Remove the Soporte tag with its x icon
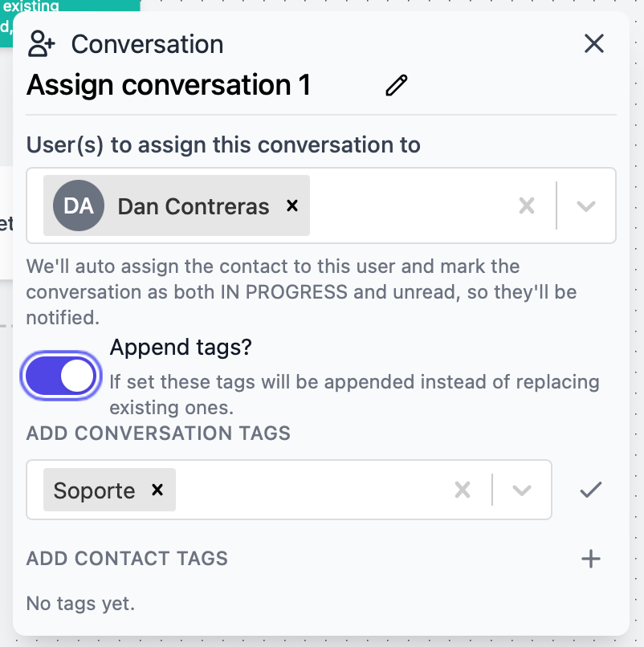The width and height of the screenshot is (644, 647). pos(157,490)
